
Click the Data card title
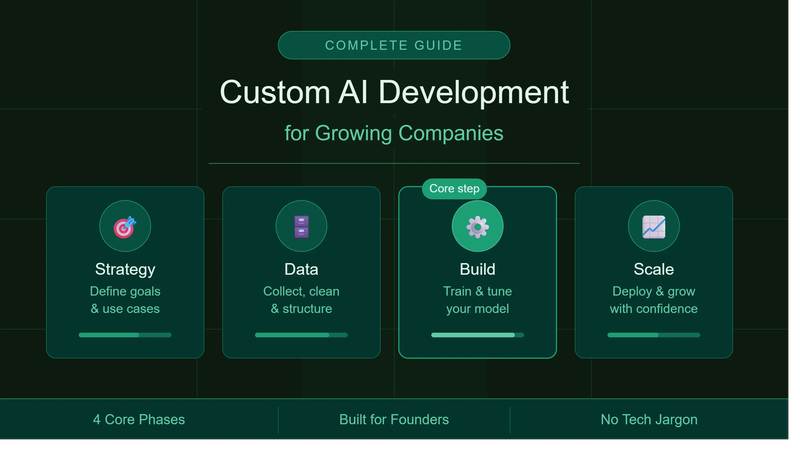[x=301, y=269]
